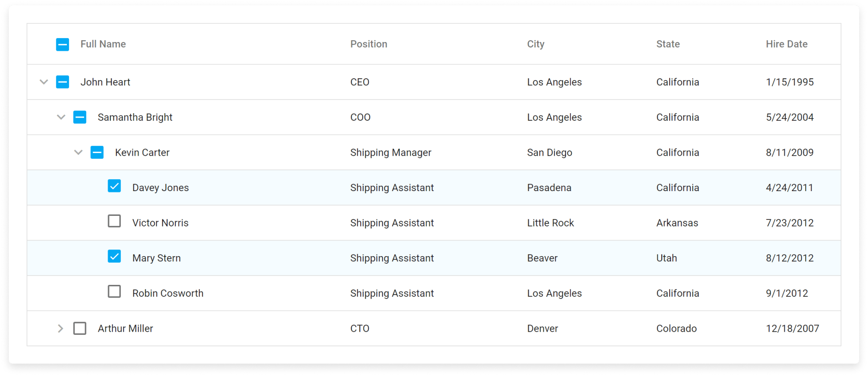Toggle Kevin Carter's row checkbox
This screenshot has height=376, width=868.
[97, 152]
